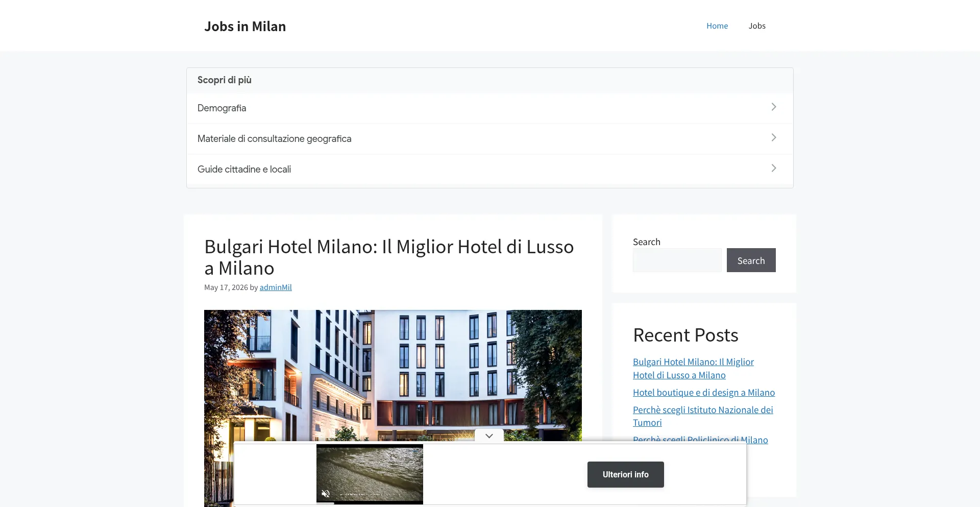Open the Demografia row
Screen dimensions: 980x507
tap(490, 108)
